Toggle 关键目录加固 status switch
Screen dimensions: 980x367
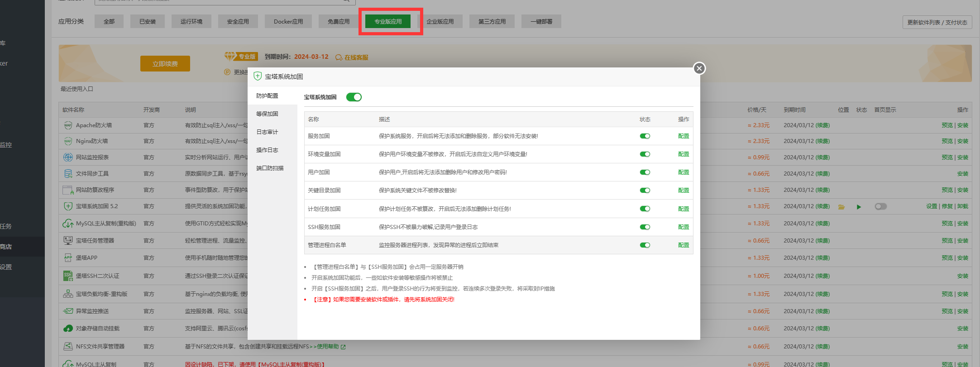click(645, 191)
